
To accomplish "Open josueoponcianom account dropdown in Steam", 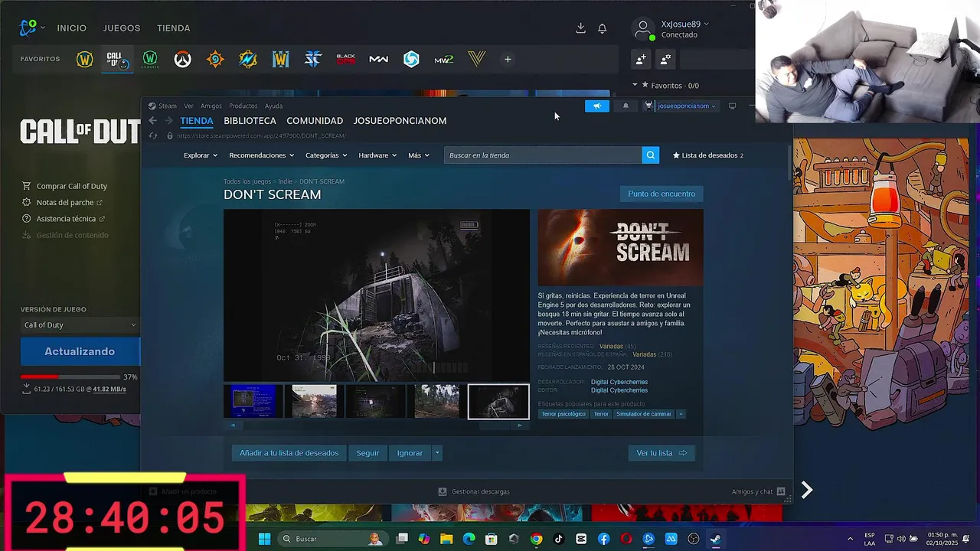I will [681, 106].
